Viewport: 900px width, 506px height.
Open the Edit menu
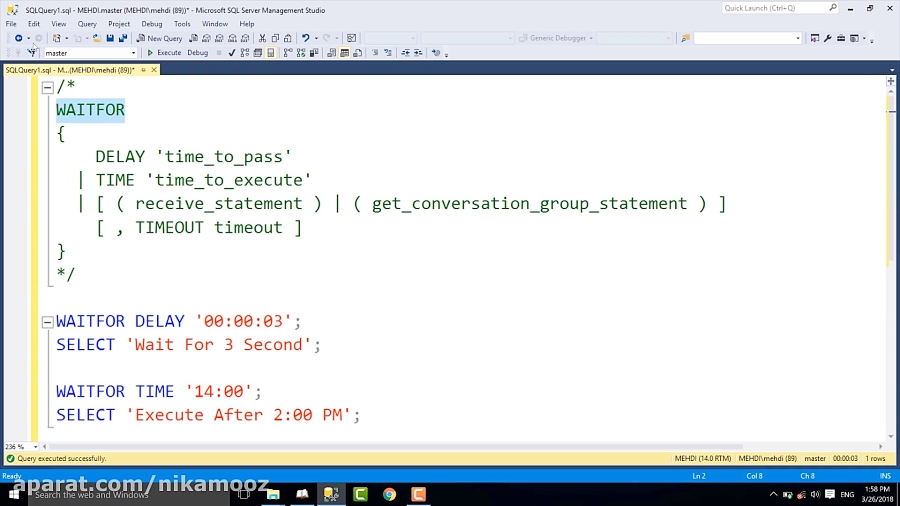pos(34,24)
